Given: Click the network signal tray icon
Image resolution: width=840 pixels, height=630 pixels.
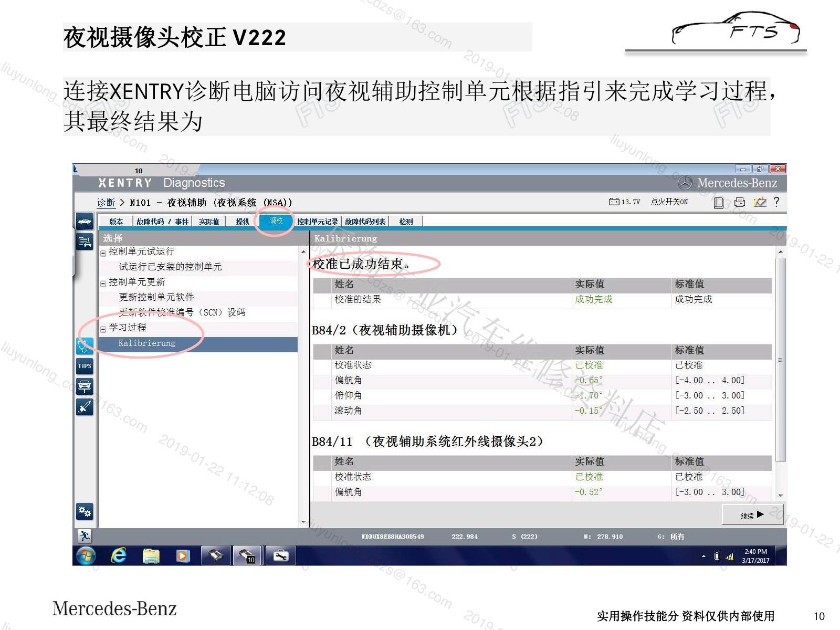Looking at the screenshot, I should pyautogui.click(x=729, y=556).
